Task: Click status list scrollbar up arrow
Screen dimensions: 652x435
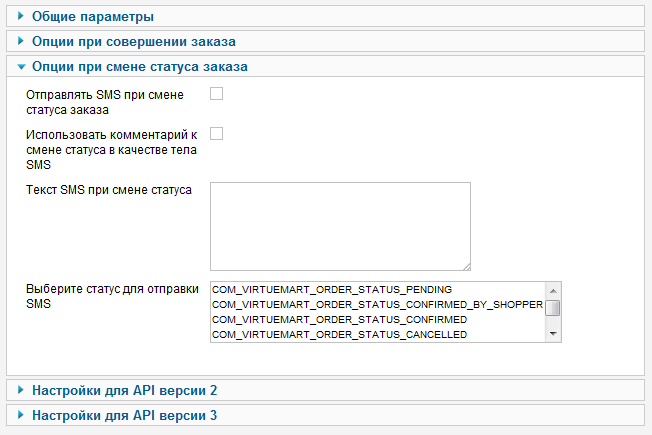Action: [553, 289]
